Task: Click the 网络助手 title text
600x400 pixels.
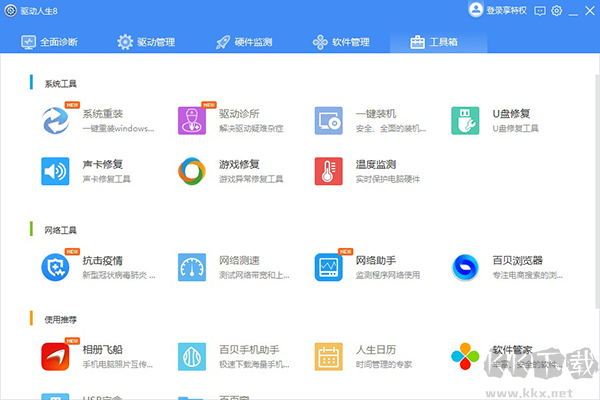Action: [x=376, y=261]
